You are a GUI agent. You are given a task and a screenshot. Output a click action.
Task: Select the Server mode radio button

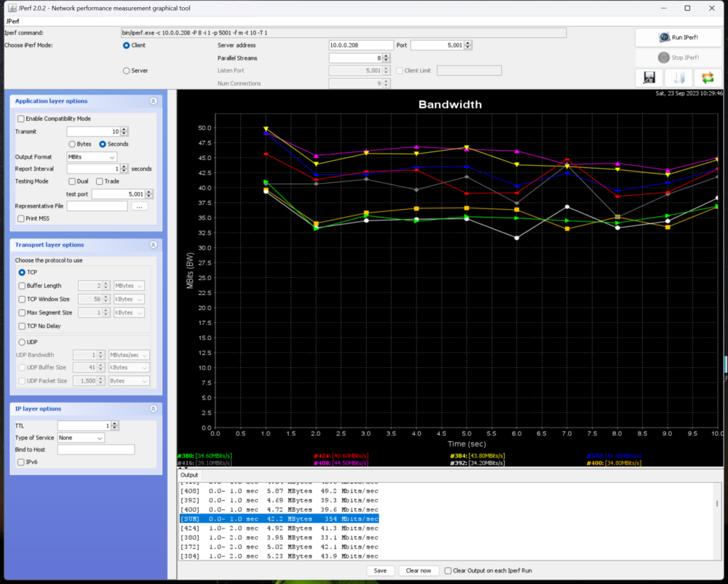pyautogui.click(x=126, y=70)
